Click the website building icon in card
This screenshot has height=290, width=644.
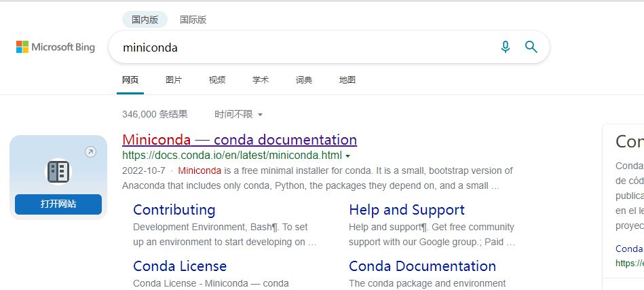click(x=58, y=172)
